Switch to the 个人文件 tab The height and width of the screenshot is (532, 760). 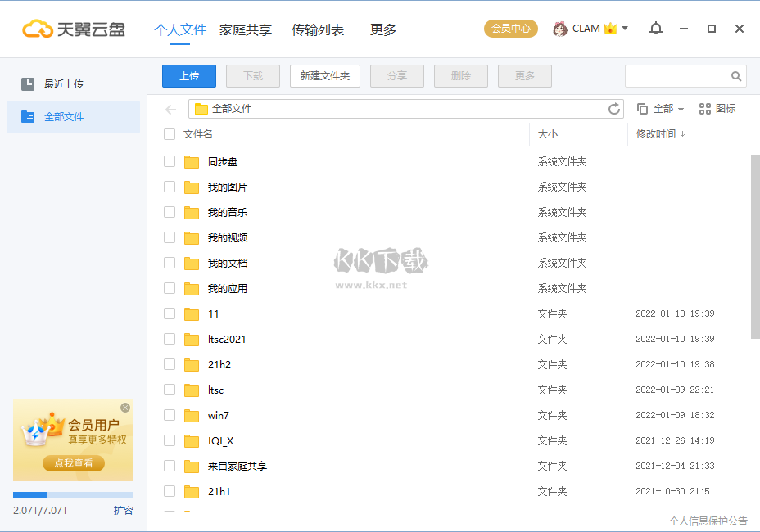pyautogui.click(x=180, y=29)
